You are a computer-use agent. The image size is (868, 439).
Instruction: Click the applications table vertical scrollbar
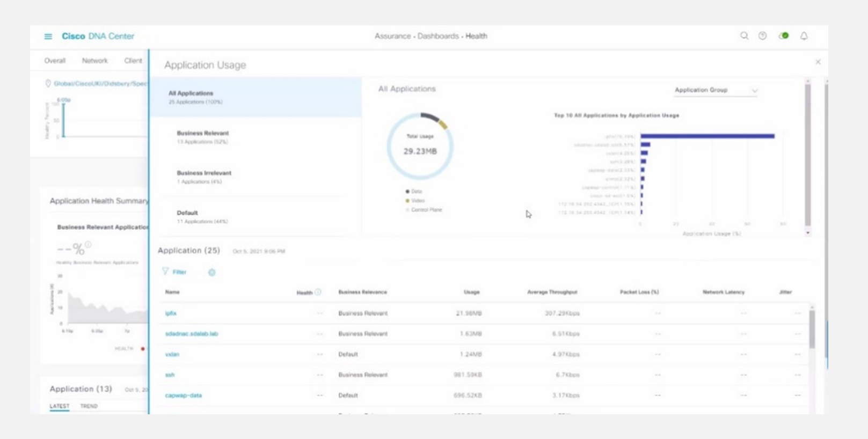point(812,330)
